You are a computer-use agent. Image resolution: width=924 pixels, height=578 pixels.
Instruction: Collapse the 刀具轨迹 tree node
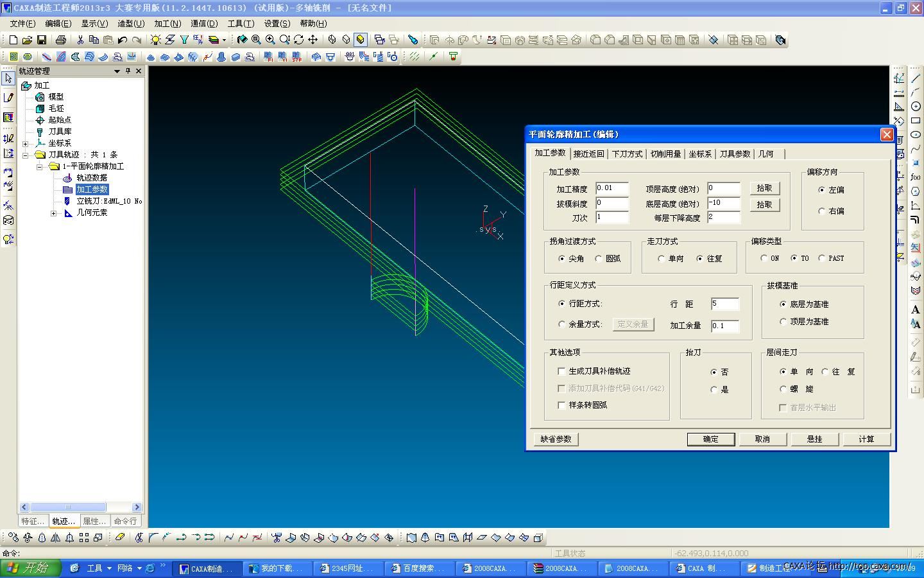(26, 155)
